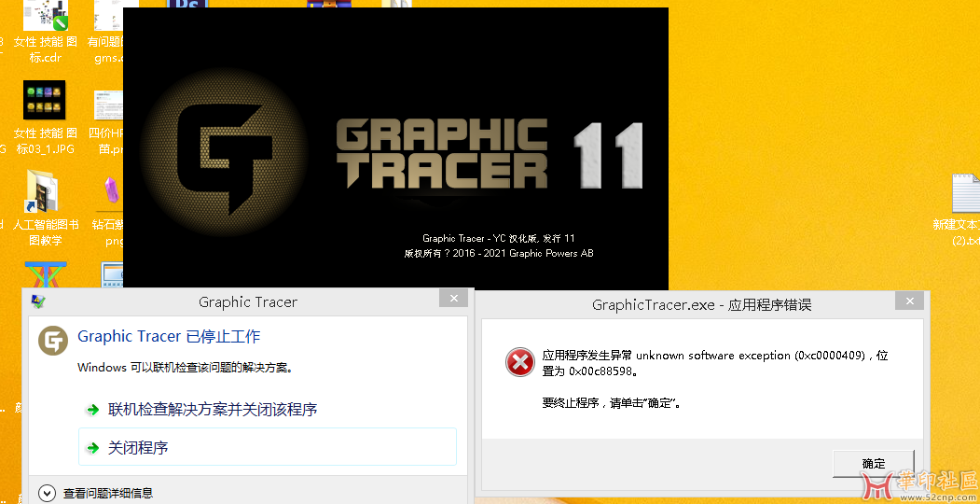Screen dimensions: 980x504
Task: Select the 人工智能图书图教学 folder shortcut
Action: pyautogui.click(x=45, y=207)
